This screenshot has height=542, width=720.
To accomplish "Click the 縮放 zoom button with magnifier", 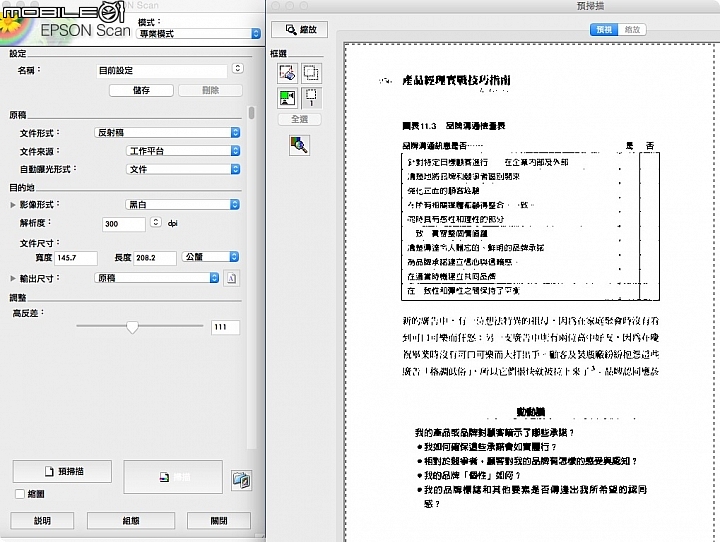I will click(x=299, y=29).
